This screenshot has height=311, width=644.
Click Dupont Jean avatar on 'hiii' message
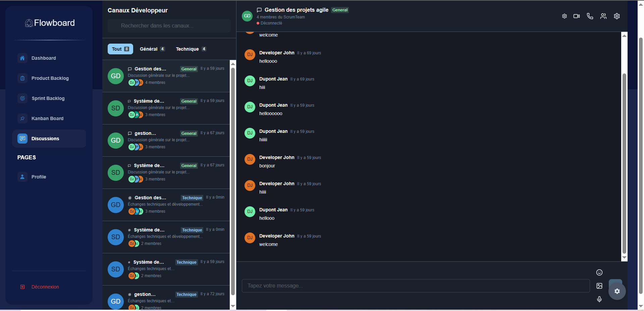pos(250,81)
